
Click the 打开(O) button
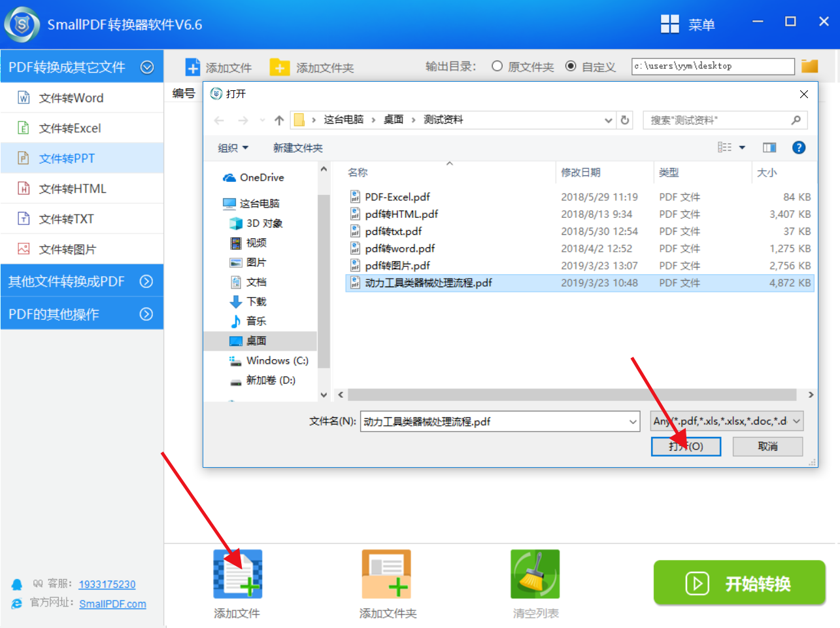pos(686,446)
